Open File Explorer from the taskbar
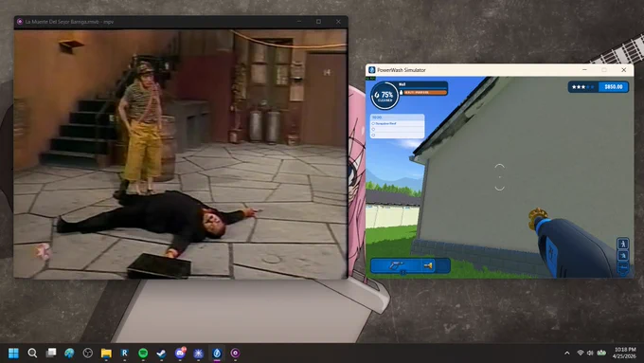Screen dimensions: 644x363 click(106, 353)
